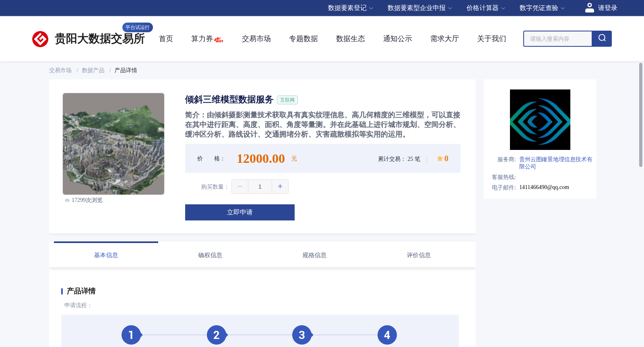This screenshot has height=347, width=644.
Task: Click the search magnifier button
Action: point(602,39)
